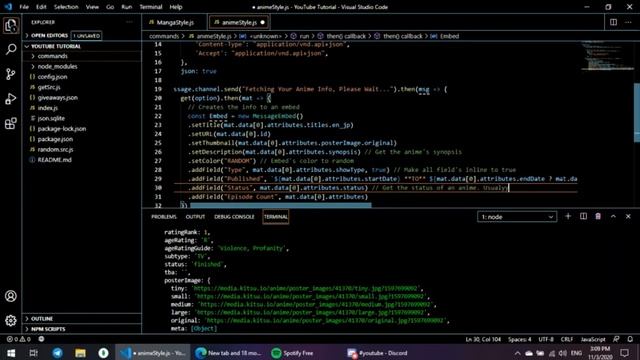Open the VS Code logo menu icon
Image resolution: width=640 pixels, height=360 pixels.
(x=9, y=7)
